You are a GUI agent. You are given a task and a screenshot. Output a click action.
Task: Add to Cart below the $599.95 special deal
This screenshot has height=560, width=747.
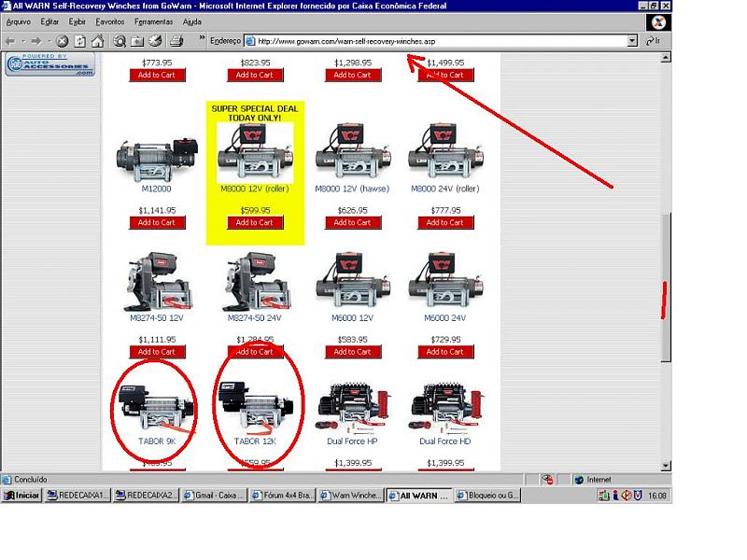[x=255, y=223]
